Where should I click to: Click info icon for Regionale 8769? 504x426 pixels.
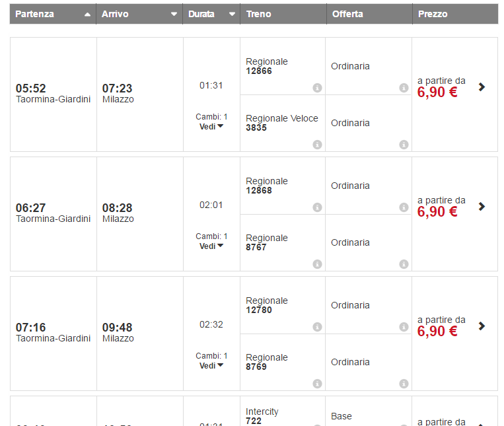317,384
